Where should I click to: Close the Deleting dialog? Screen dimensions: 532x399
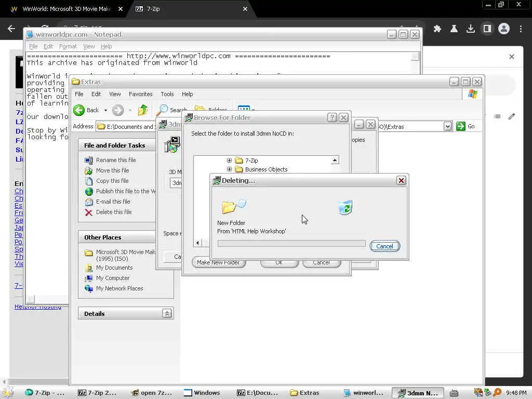coord(401,180)
